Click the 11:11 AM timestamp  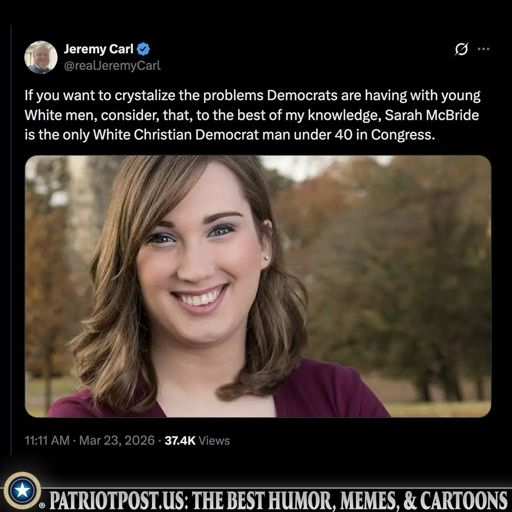click(x=47, y=440)
